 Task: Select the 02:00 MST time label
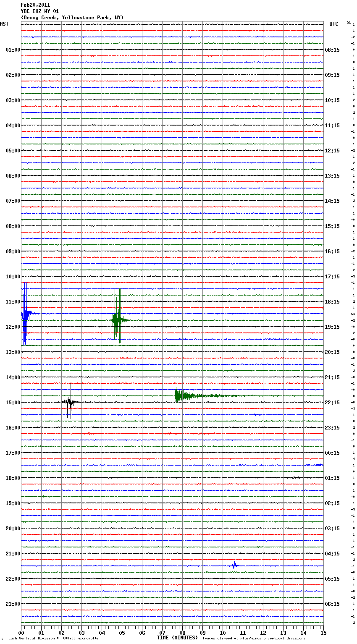click(x=13, y=75)
